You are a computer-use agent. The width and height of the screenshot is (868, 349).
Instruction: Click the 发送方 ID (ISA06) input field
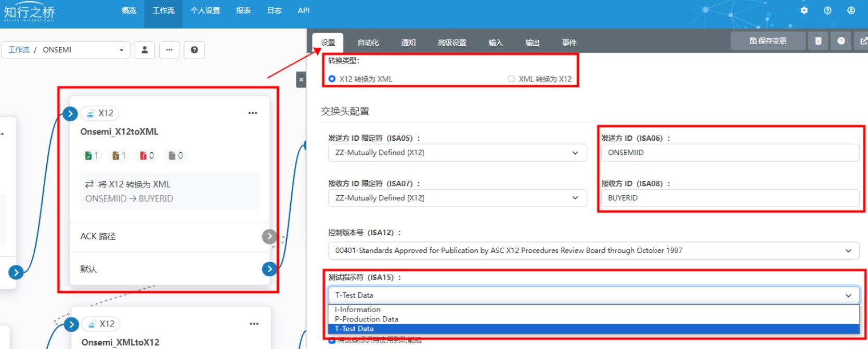[730, 153]
